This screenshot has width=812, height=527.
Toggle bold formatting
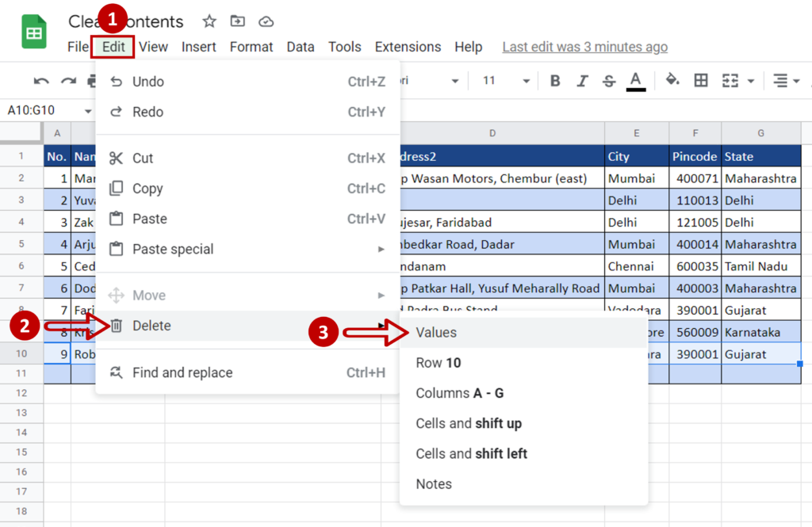tap(556, 81)
